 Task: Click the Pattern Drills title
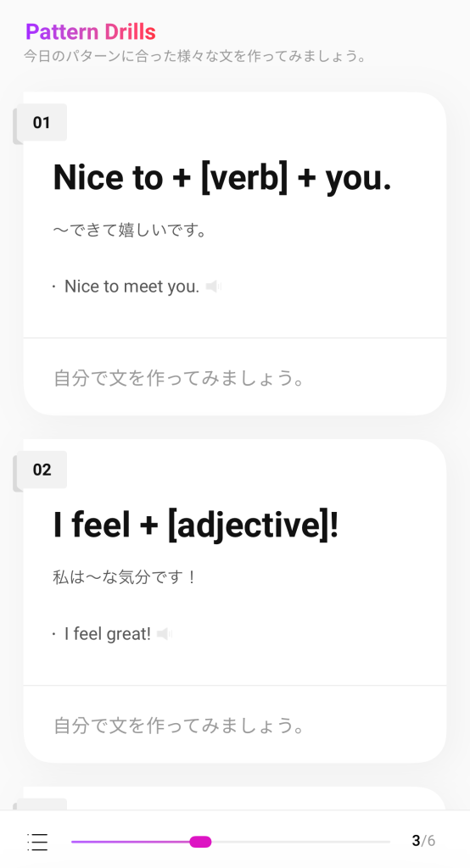click(x=90, y=32)
